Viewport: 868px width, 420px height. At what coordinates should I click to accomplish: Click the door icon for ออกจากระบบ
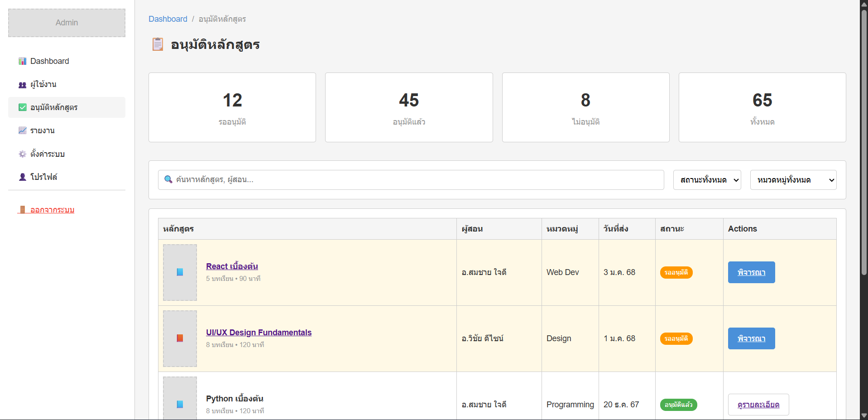[22, 210]
